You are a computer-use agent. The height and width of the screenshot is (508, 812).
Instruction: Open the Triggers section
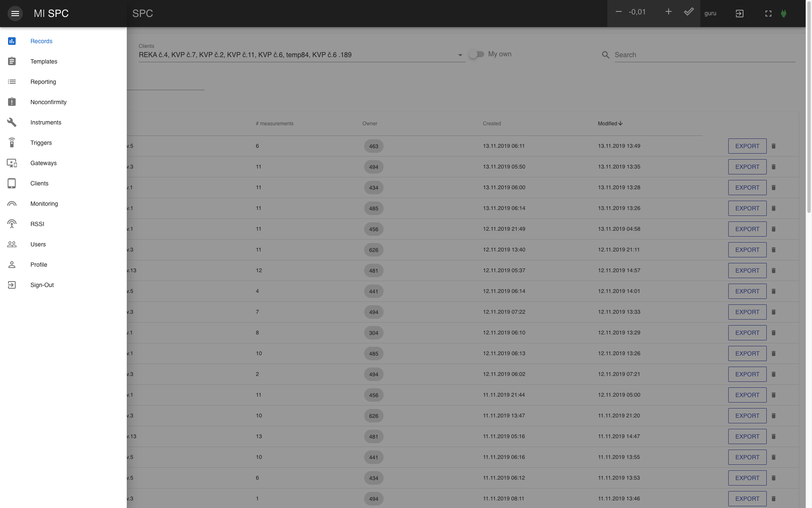[41, 143]
